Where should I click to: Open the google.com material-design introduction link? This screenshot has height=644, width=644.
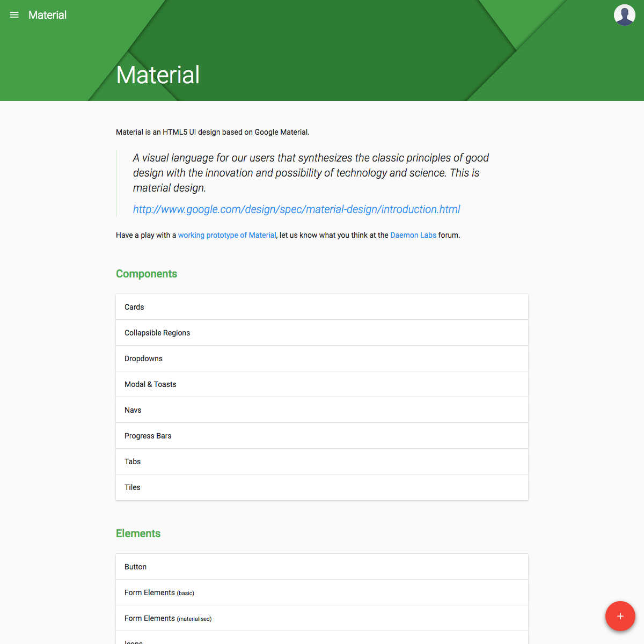click(297, 209)
